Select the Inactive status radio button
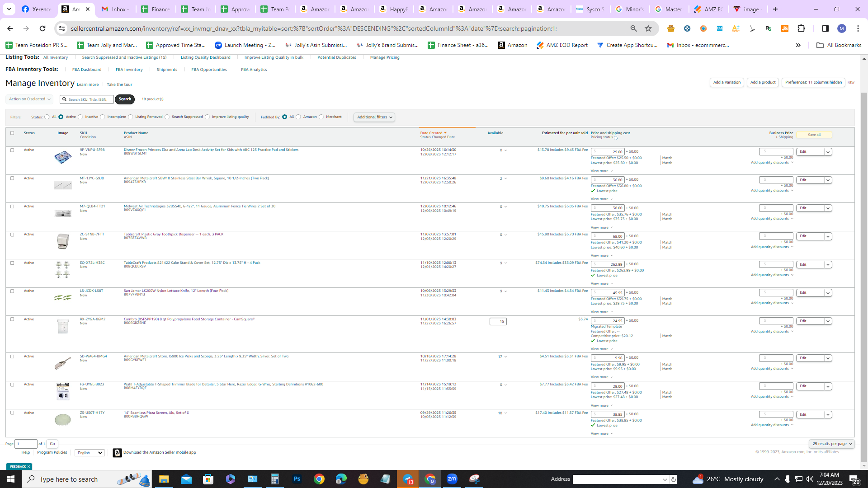 click(80, 117)
